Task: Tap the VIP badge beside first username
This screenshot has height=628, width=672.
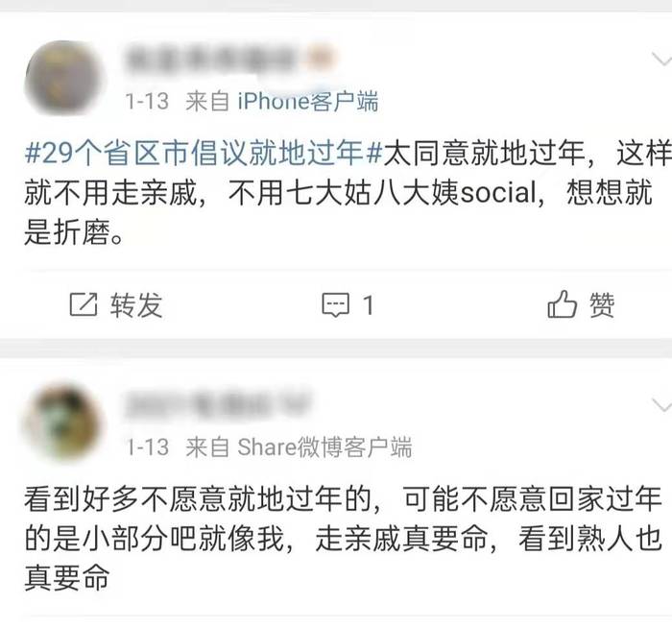Action: coord(320,58)
